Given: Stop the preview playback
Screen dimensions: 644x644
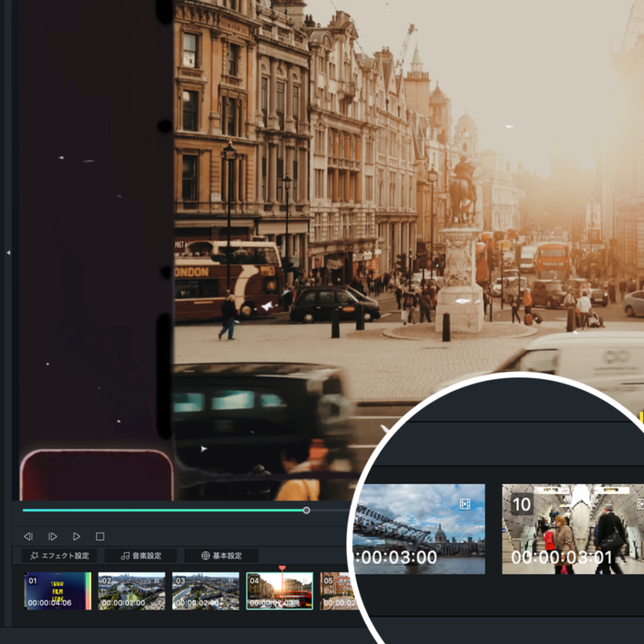Looking at the screenshot, I should coord(100,536).
